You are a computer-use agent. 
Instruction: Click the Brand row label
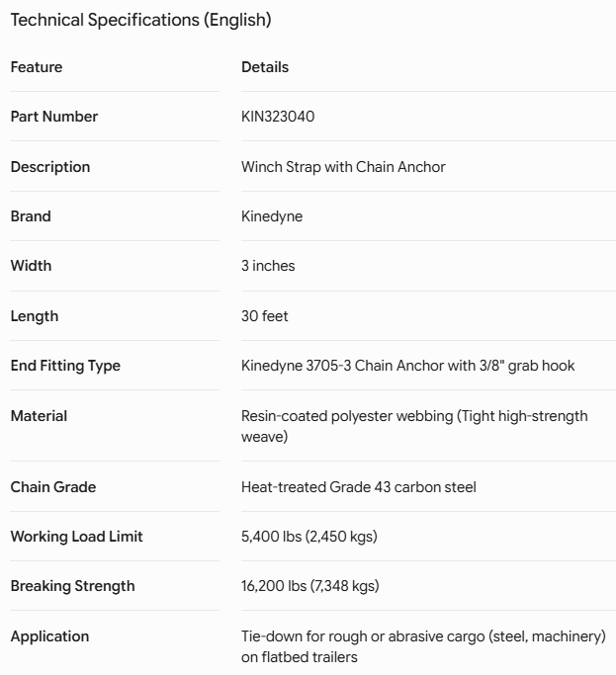pos(31,216)
